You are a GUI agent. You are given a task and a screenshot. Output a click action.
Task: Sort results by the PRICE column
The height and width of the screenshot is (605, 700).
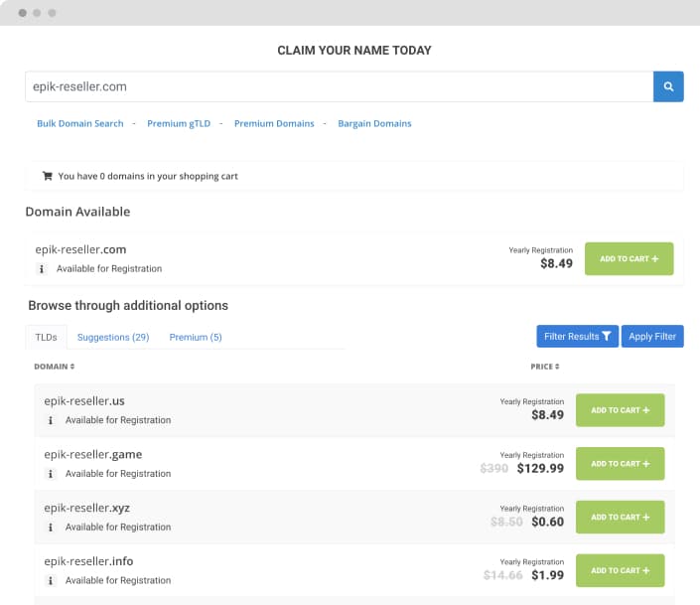[545, 367]
